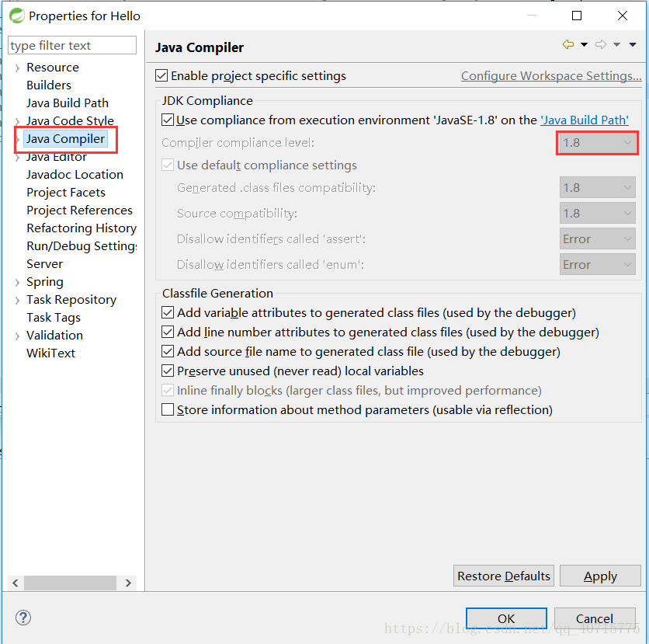
Task: Click the Cancel button
Action: click(x=595, y=618)
